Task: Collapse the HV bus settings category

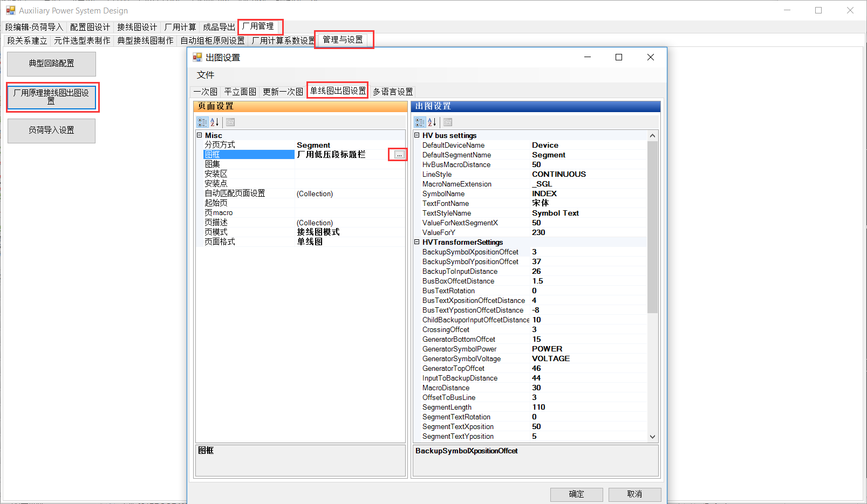Action: coord(417,135)
